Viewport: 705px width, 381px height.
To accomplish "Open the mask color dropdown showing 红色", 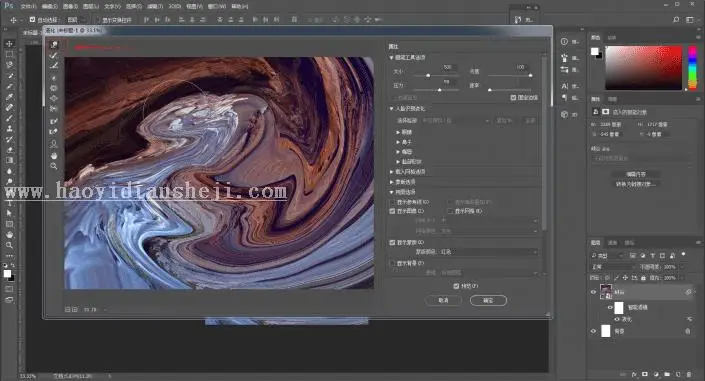I will (x=489, y=252).
